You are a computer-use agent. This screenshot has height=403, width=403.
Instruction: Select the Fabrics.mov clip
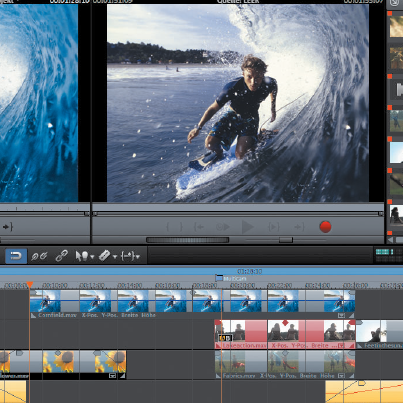(x=285, y=364)
